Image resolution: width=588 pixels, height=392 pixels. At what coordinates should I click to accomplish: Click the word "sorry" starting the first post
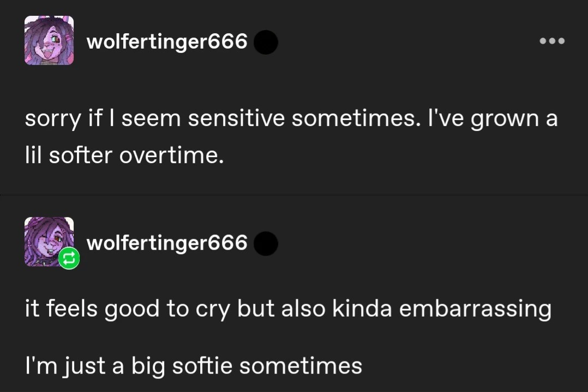[49, 120]
